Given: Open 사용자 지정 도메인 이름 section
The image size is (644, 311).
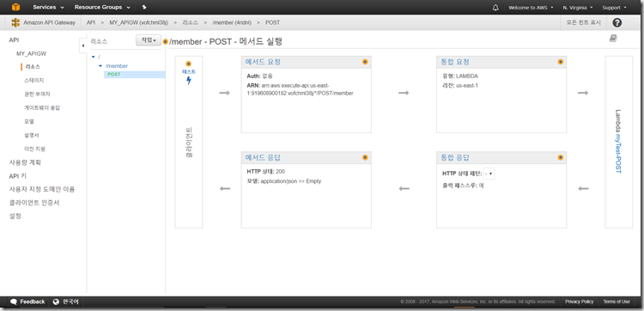Looking at the screenshot, I should (x=42, y=189).
